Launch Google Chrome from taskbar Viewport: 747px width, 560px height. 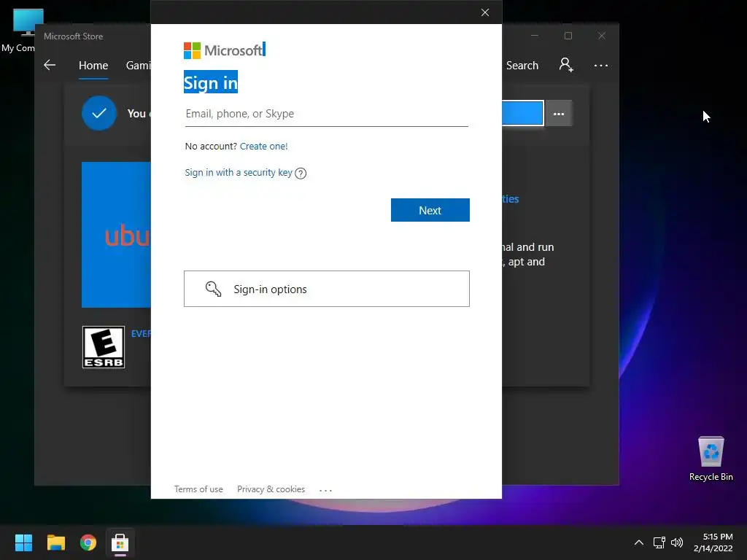pyautogui.click(x=88, y=542)
